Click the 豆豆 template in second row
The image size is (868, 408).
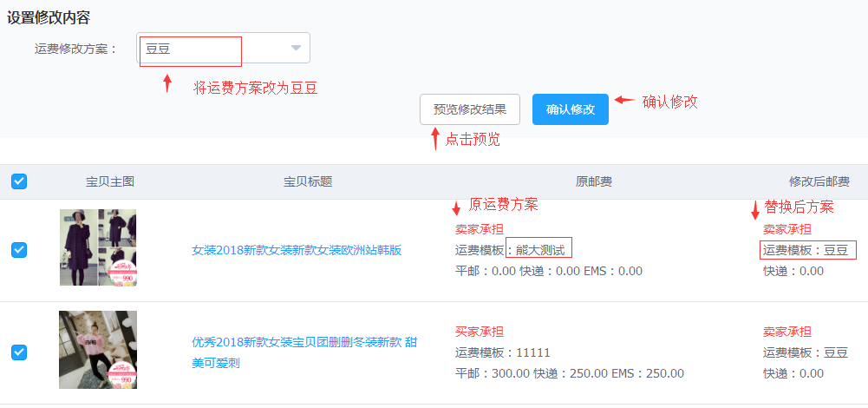pos(836,352)
